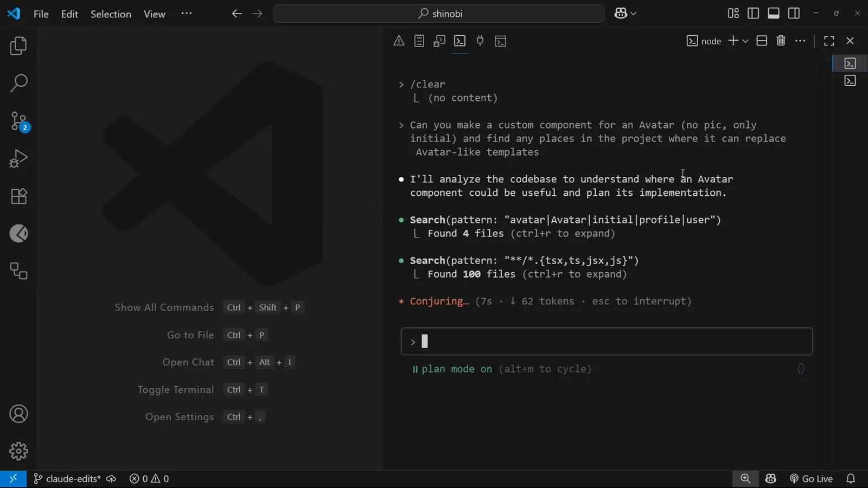Screen dimensions: 868x488
Task: Maximize the panel size
Action: click(829, 41)
